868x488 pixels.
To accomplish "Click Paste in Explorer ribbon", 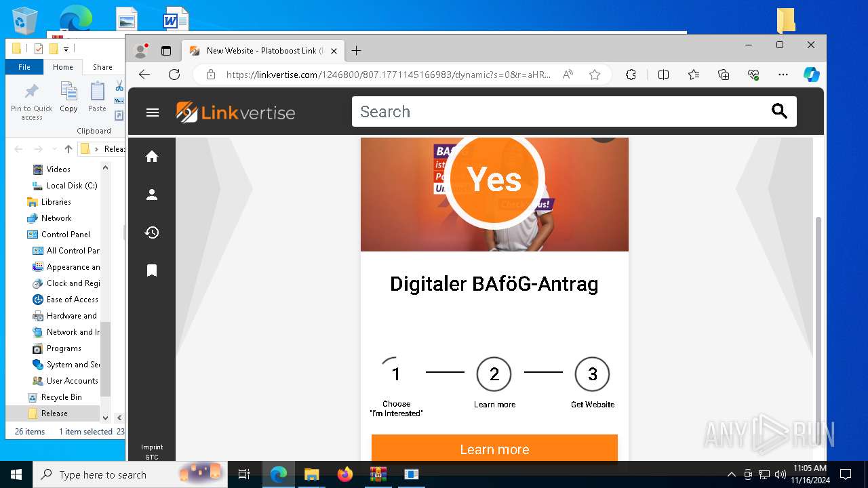I will [97, 97].
